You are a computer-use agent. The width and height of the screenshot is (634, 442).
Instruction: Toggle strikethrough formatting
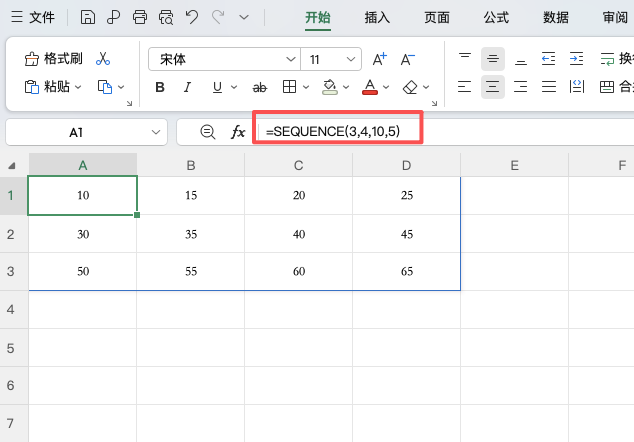[260, 87]
